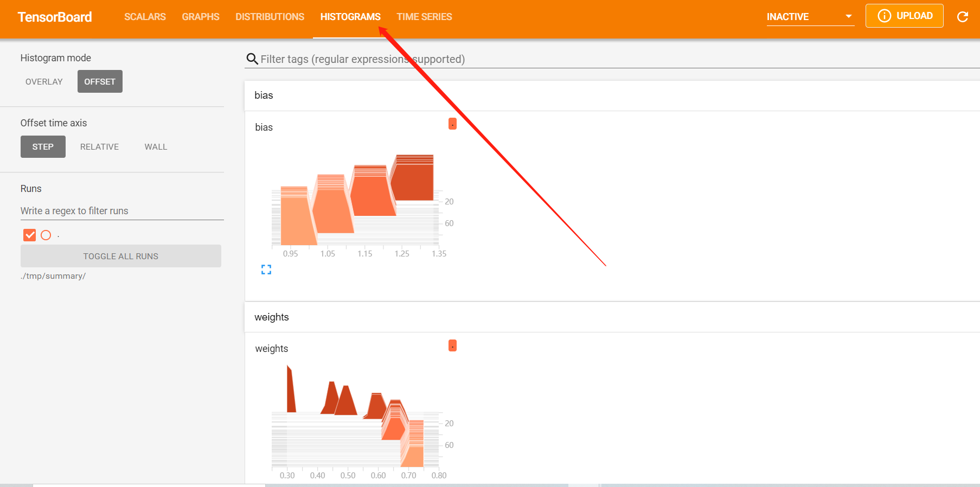Click the 'Histogram mode' label
This screenshot has width=980, height=487.
(x=56, y=58)
